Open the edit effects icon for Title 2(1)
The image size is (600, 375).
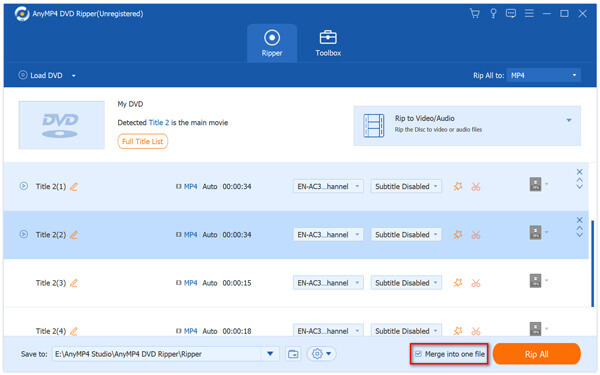[458, 186]
